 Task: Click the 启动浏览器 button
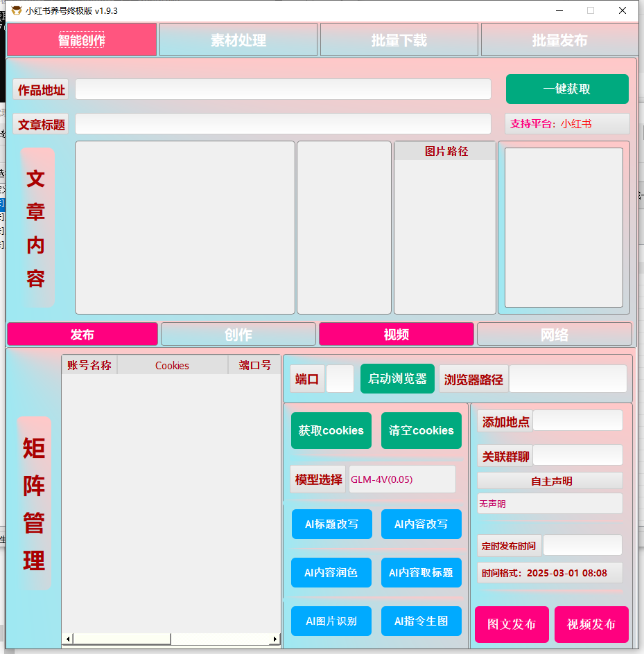pos(397,379)
